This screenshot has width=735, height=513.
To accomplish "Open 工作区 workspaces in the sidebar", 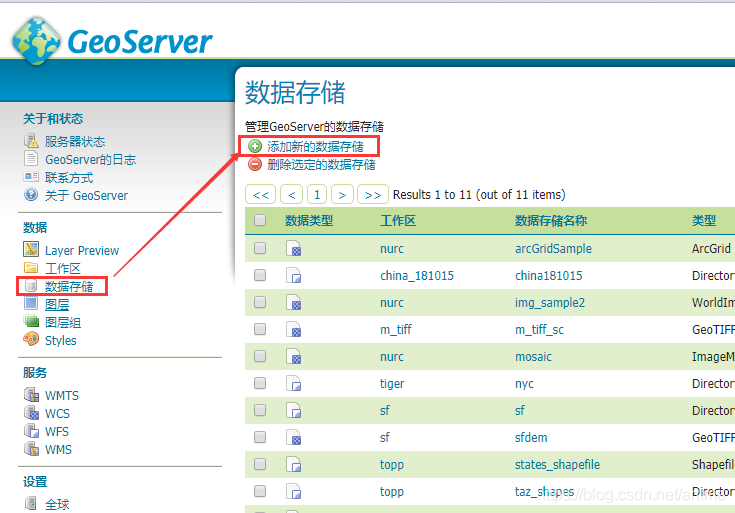I will [62, 269].
